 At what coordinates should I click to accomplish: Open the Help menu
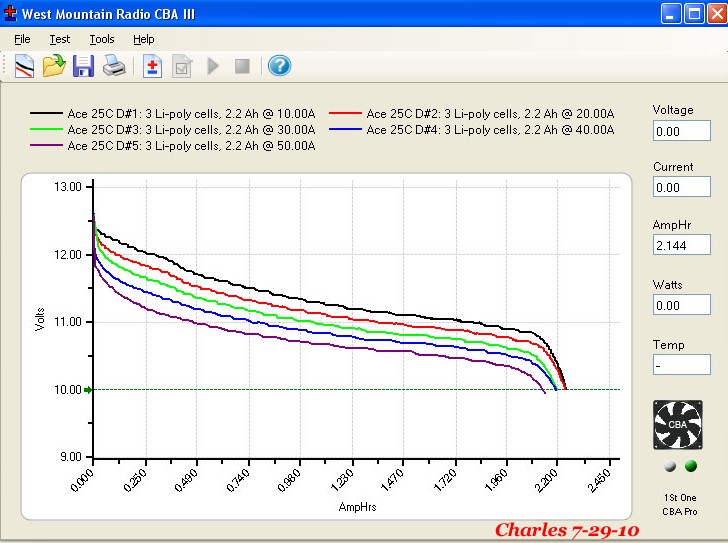click(143, 39)
